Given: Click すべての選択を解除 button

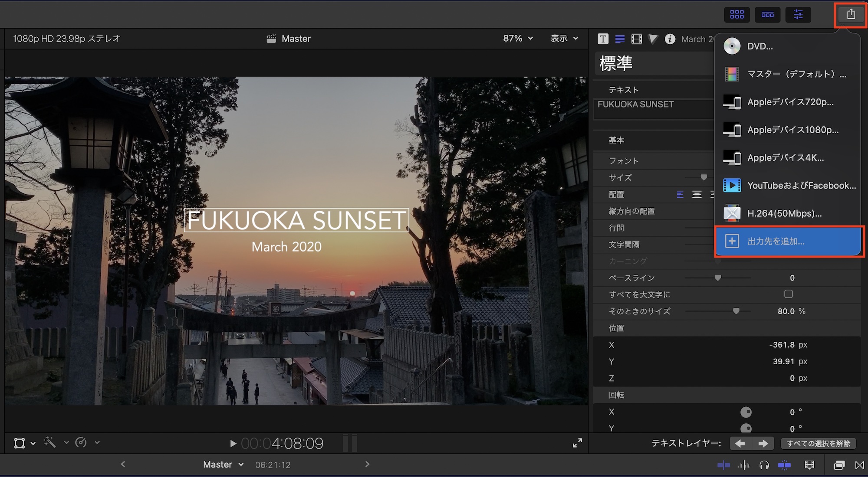Looking at the screenshot, I should click(x=818, y=443).
